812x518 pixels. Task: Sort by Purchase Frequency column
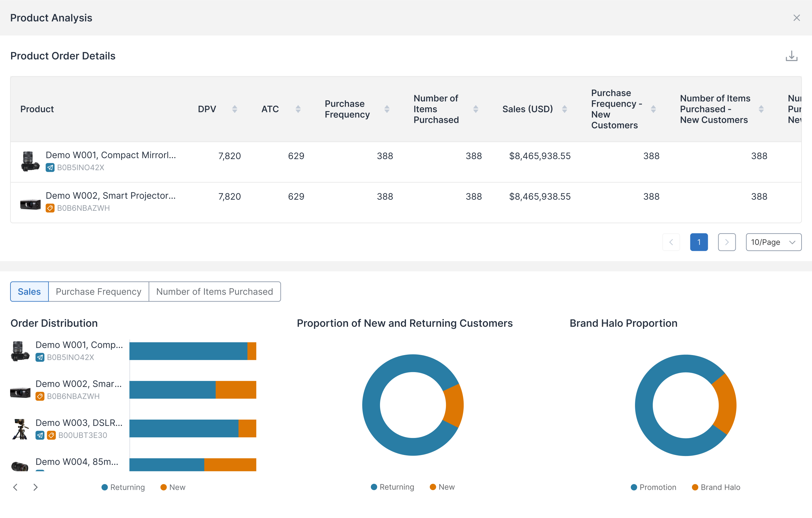tap(387, 109)
